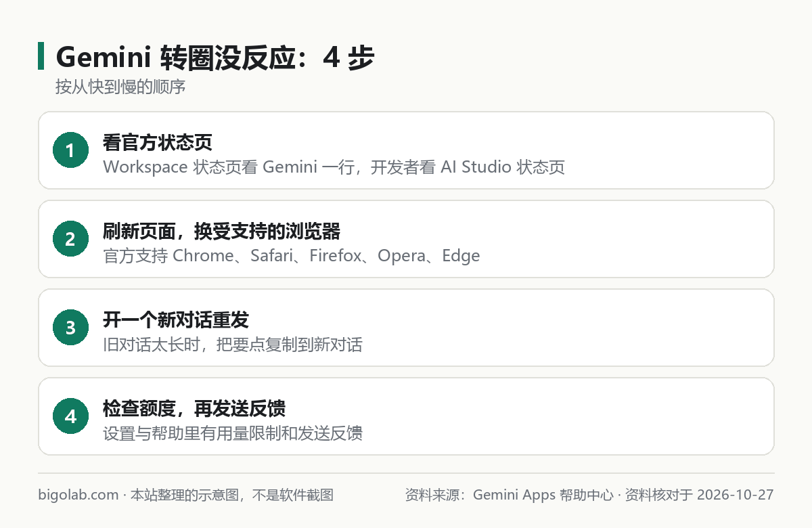Click the text "旧对话太长时,把要点复制到新对话"

(x=233, y=345)
